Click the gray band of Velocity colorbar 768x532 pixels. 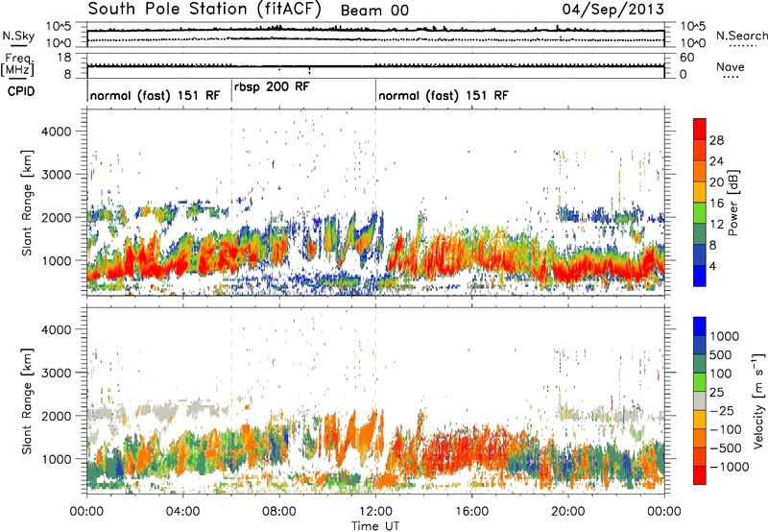[x=700, y=400]
